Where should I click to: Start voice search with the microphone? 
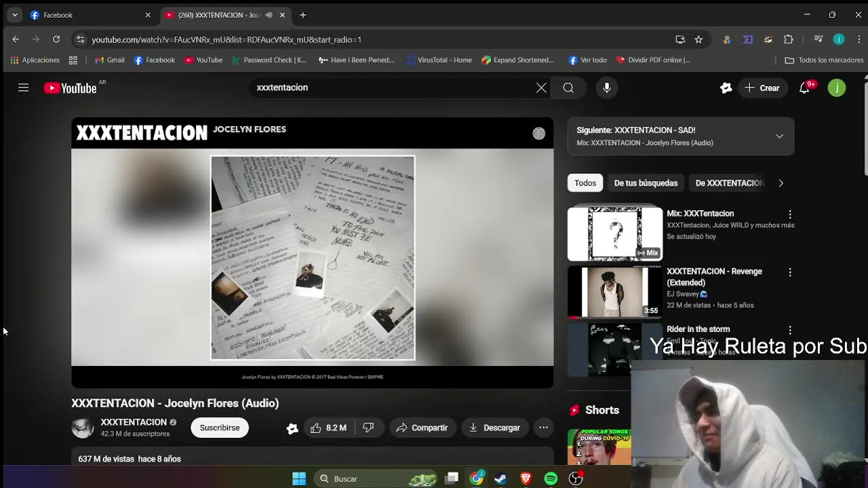coord(607,87)
